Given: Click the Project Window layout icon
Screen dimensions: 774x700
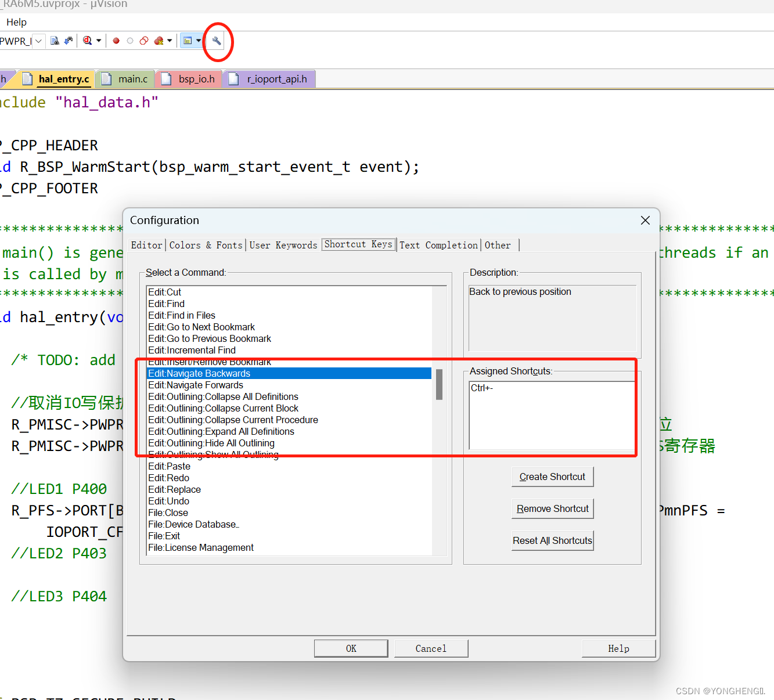Looking at the screenshot, I should pyautogui.click(x=188, y=41).
